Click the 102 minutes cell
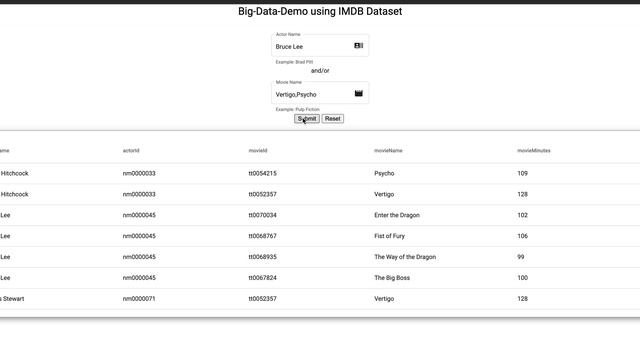 pyautogui.click(x=522, y=215)
